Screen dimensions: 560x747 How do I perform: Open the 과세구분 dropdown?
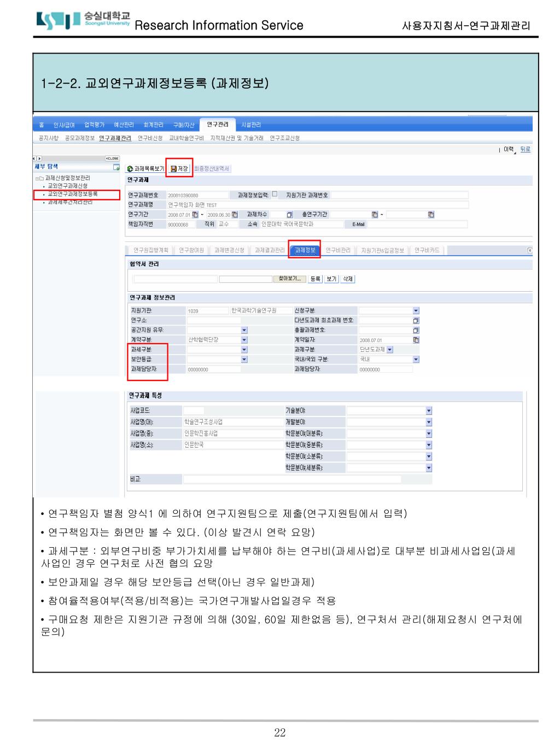point(244,350)
